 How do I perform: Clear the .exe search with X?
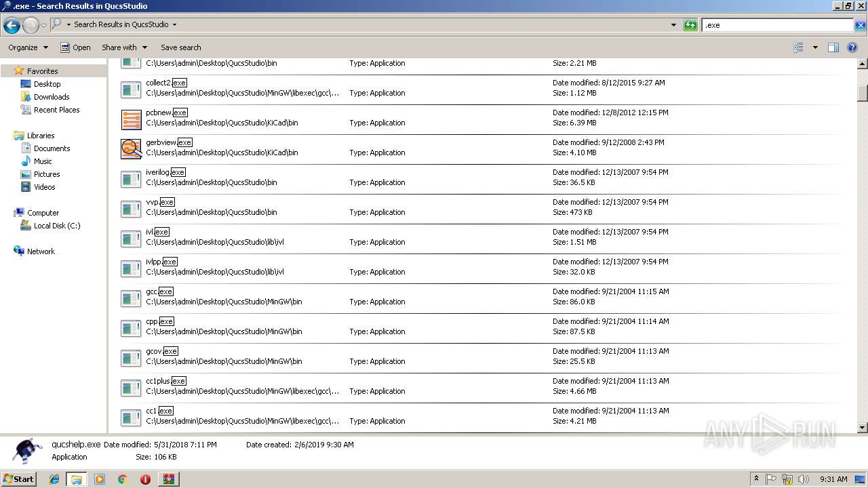click(860, 25)
